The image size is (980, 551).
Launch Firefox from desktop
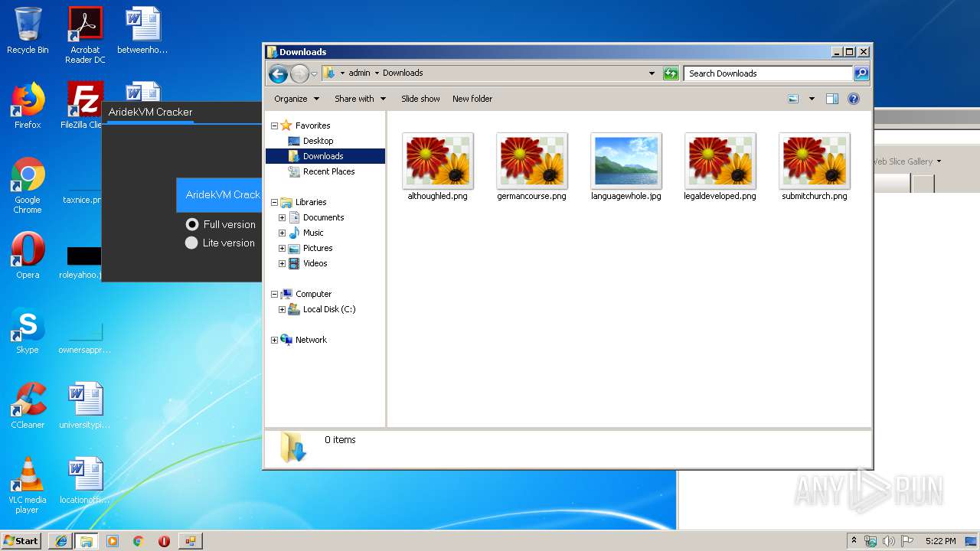[x=28, y=106]
